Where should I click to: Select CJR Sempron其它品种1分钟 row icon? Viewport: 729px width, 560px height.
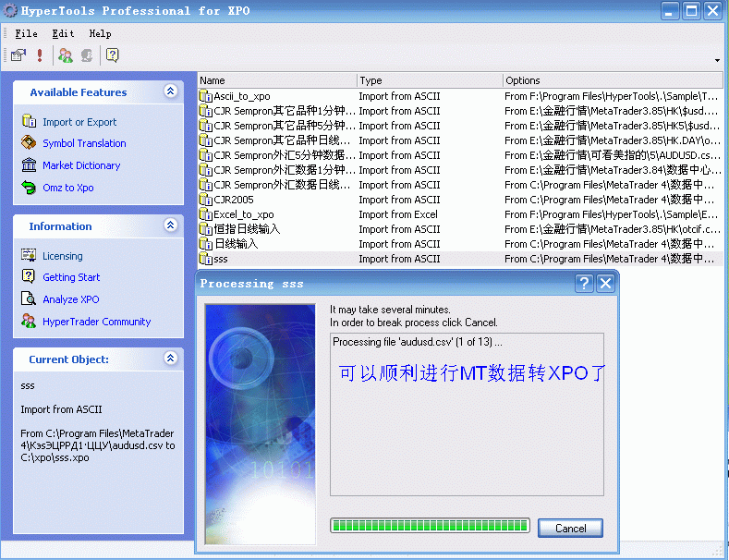point(205,111)
